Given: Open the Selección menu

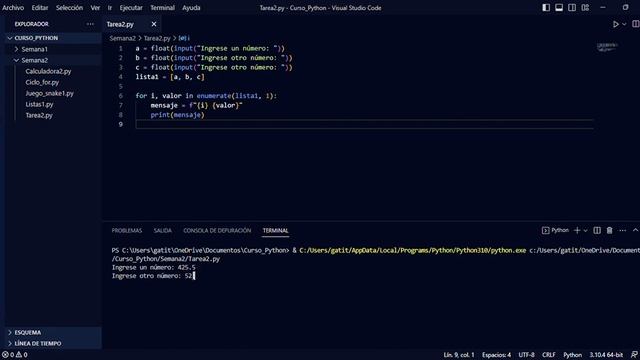Looking at the screenshot, I should pos(69,8).
